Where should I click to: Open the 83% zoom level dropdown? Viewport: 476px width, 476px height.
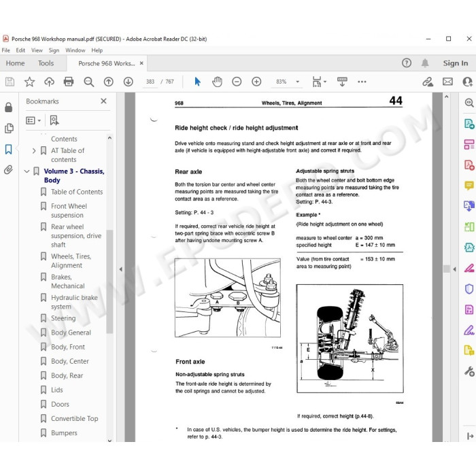click(x=298, y=82)
